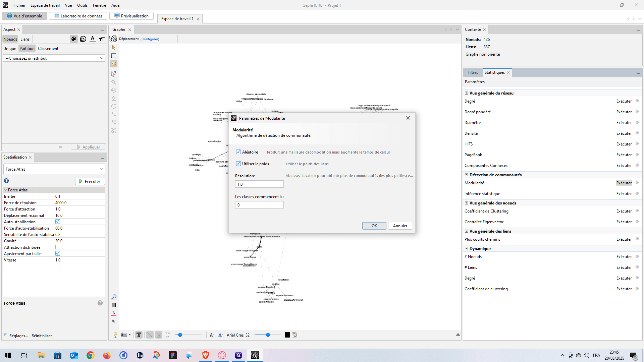Select the node sizer tool

tap(114, 90)
